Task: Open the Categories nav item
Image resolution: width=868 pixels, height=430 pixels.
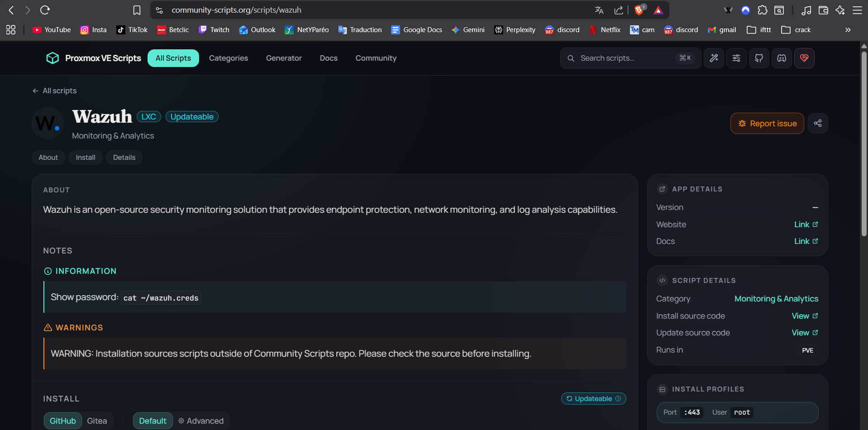Action: (229, 58)
